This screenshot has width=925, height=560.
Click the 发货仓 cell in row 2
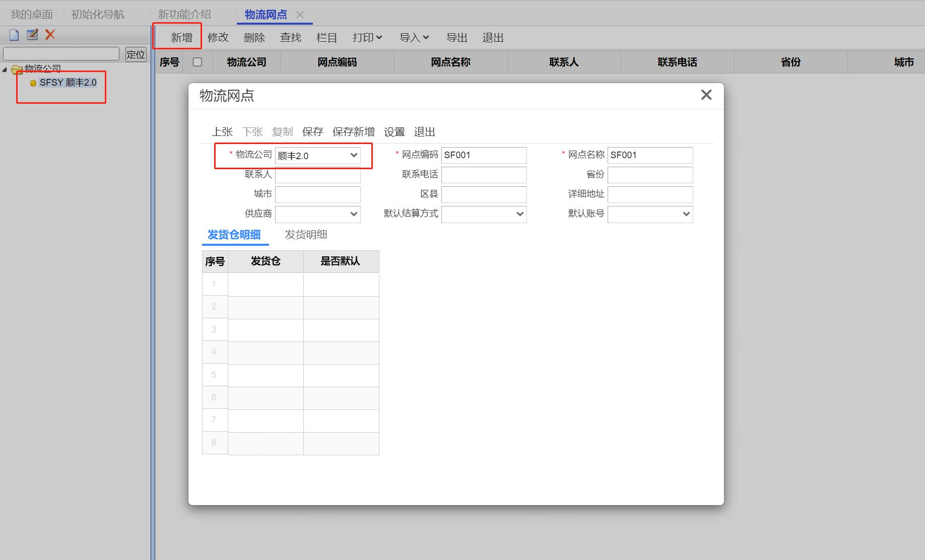(266, 307)
